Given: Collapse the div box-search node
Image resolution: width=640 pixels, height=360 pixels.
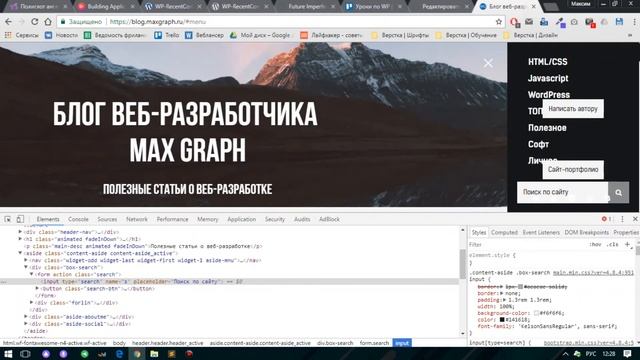Looking at the screenshot, I should pyautogui.click(x=26, y=267).
